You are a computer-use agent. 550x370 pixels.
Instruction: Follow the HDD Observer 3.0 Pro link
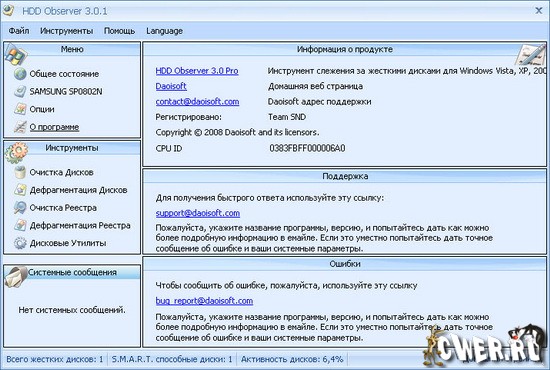coord(197,71)
